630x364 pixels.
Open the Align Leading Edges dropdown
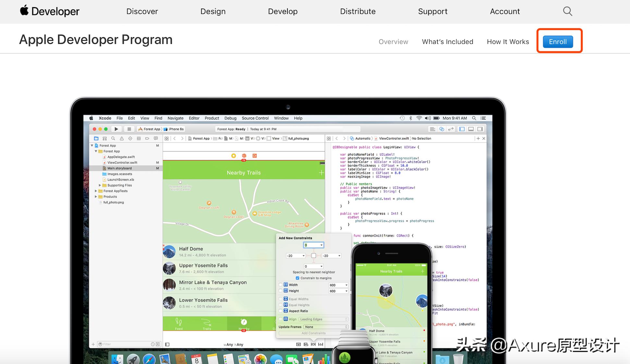(323, 319)
